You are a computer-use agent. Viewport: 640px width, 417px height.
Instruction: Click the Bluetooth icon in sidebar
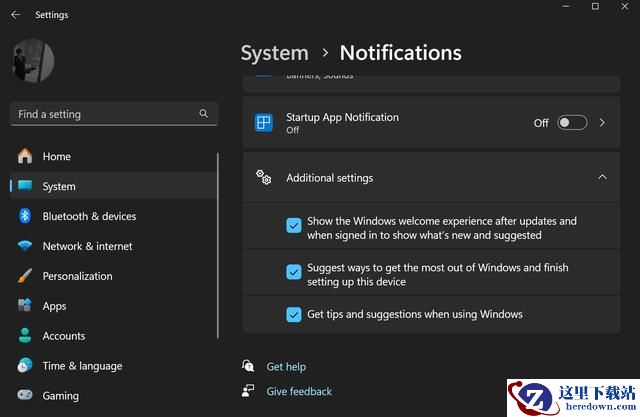(25, 215)
